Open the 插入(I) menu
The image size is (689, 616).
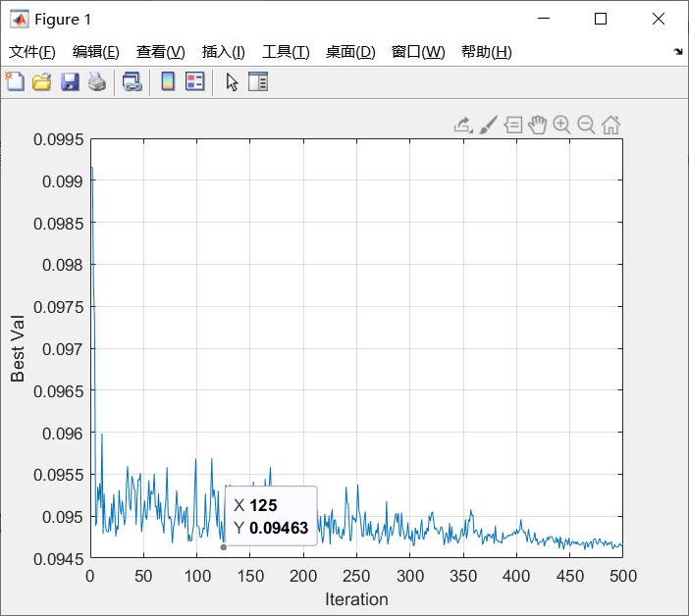point(223,52)
